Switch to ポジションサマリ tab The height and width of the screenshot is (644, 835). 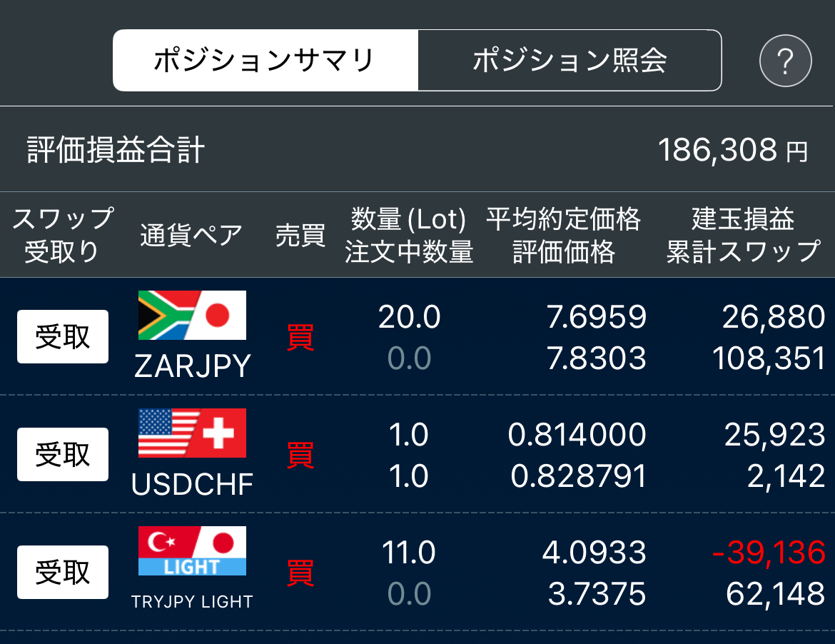coord(265,60)
